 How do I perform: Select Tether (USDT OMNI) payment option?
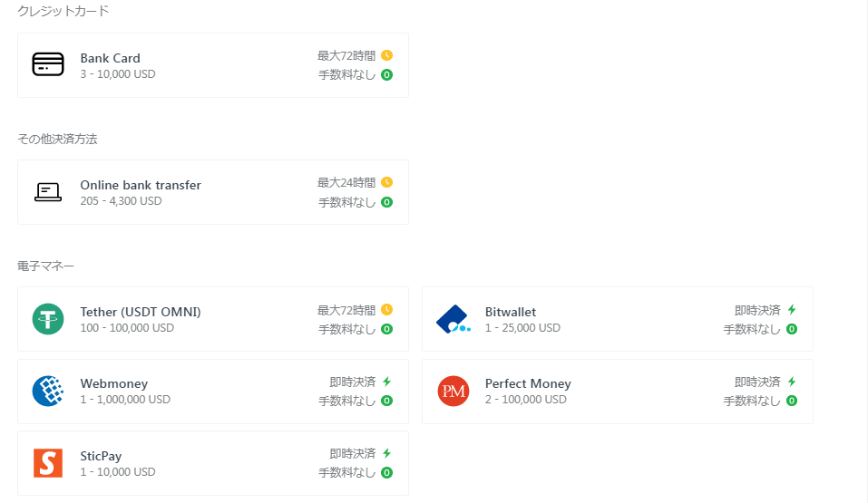(213, 319)
